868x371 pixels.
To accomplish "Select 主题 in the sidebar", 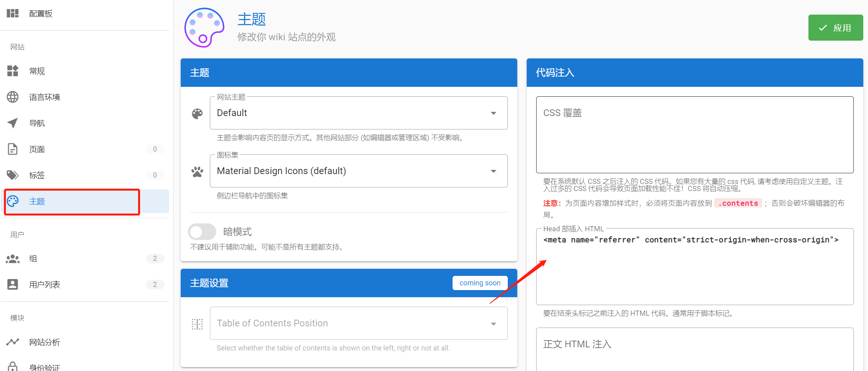I will 85,201.
